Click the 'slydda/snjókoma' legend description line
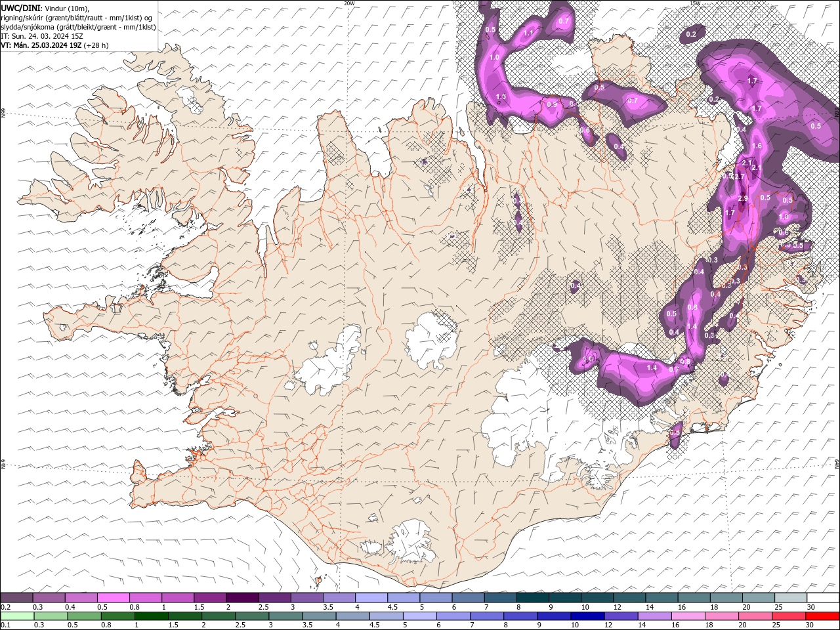 78,27
